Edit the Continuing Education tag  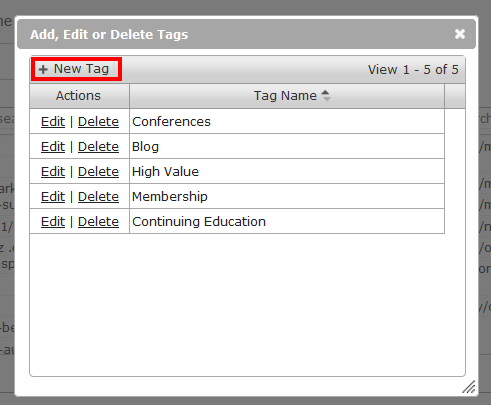click(53, 222)
